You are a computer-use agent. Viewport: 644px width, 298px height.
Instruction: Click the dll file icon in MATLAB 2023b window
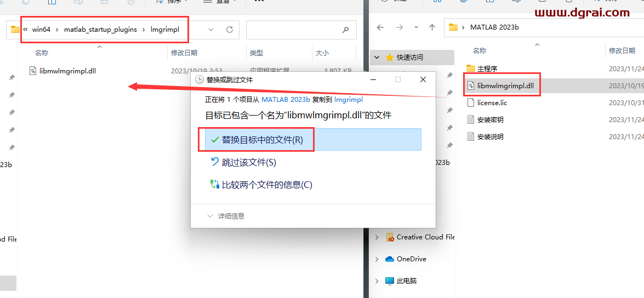pyautogui.click(x=471, y=85)
